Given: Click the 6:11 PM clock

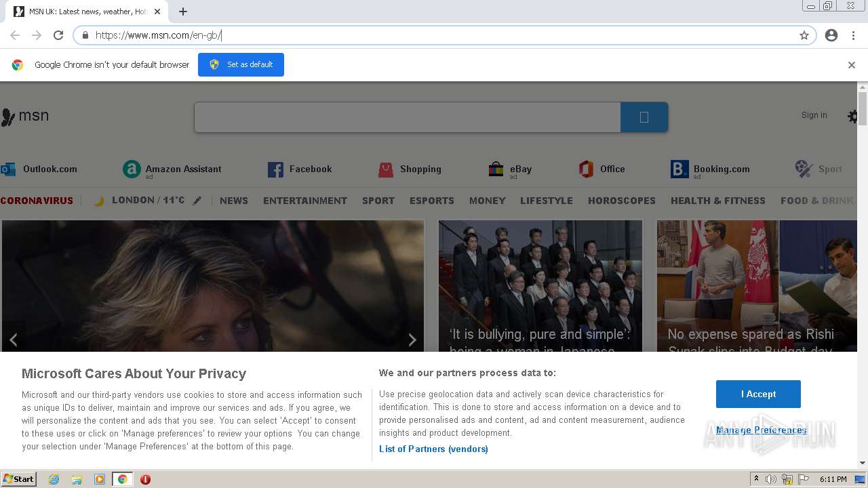Looking at the screenshot, I should [833, 479].
